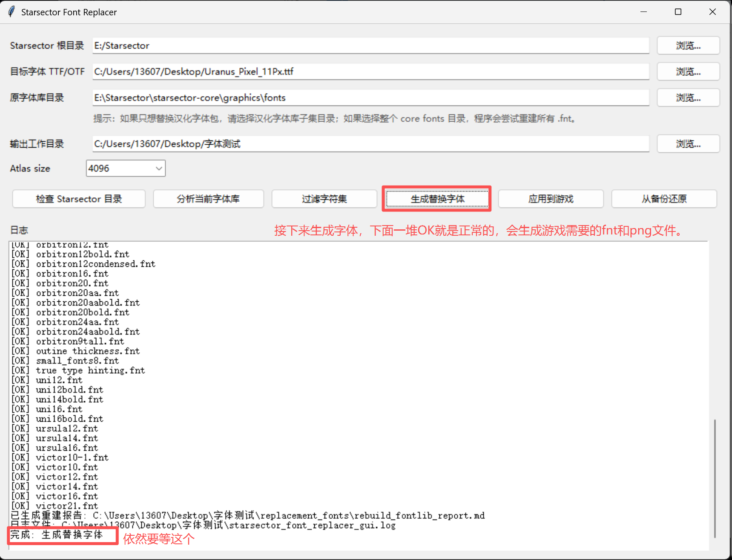Image resolution: width=732 pixels, height=560 pixels.
Task: Click the 应用到游戏 button
Action: [x=551, y=199]
